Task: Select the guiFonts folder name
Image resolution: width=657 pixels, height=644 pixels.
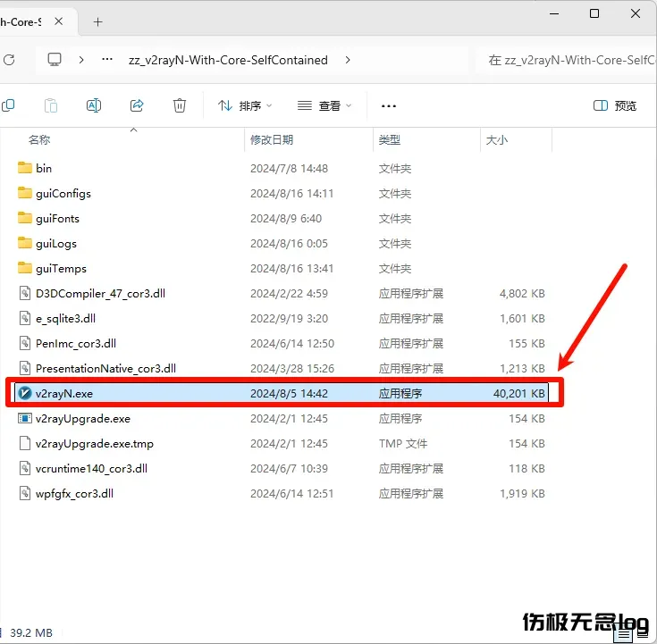Action: pos(57,218)
